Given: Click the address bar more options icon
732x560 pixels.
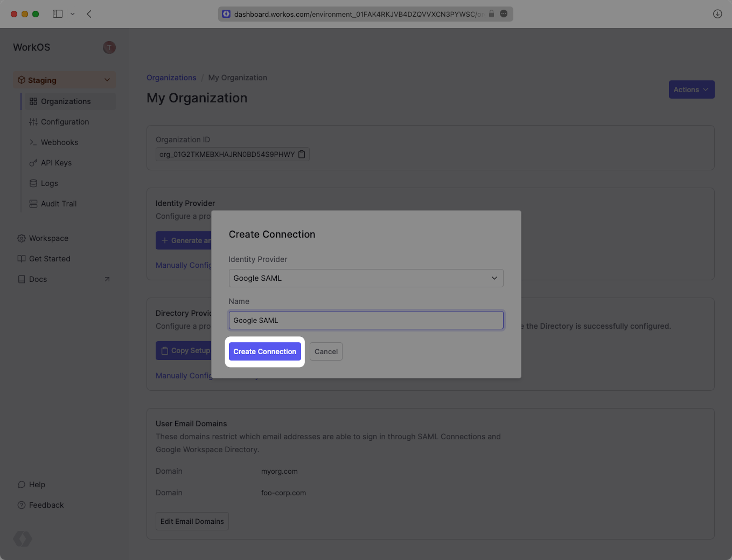Looking at the screenshot, I should pyautogui.click(x=503, y=14).
